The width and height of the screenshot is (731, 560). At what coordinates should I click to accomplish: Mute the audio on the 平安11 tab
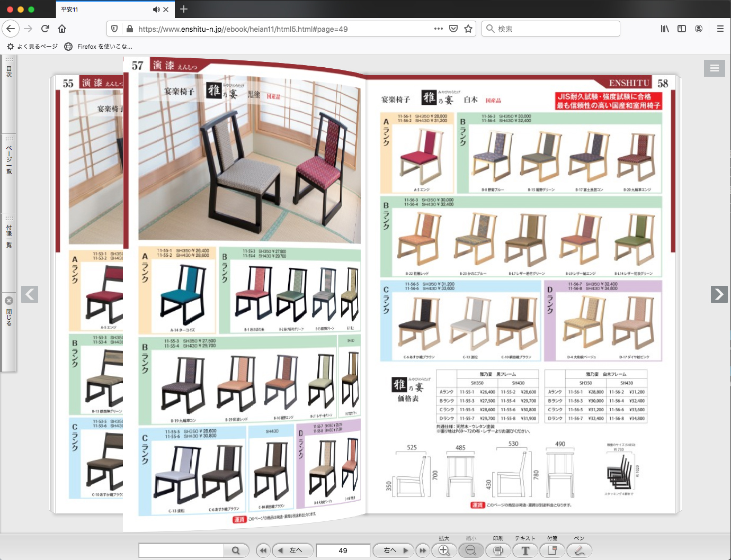coord(156,10)
